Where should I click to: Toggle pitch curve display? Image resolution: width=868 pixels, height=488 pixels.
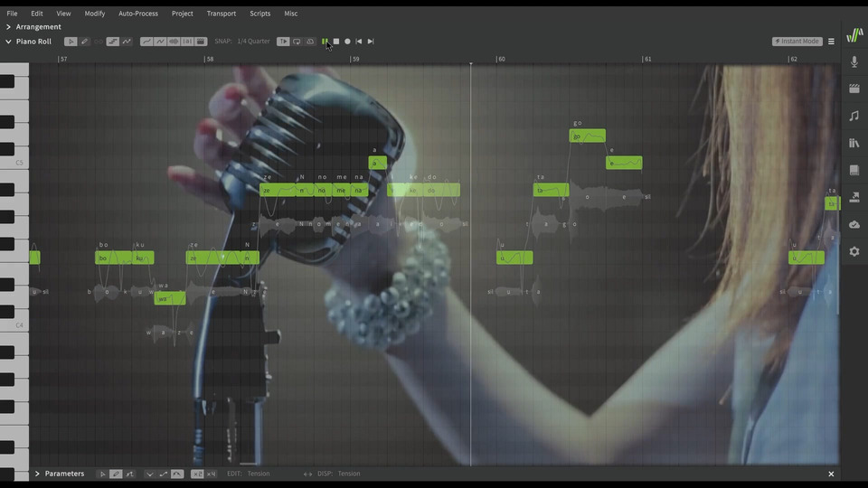click(x=146, y=42)
